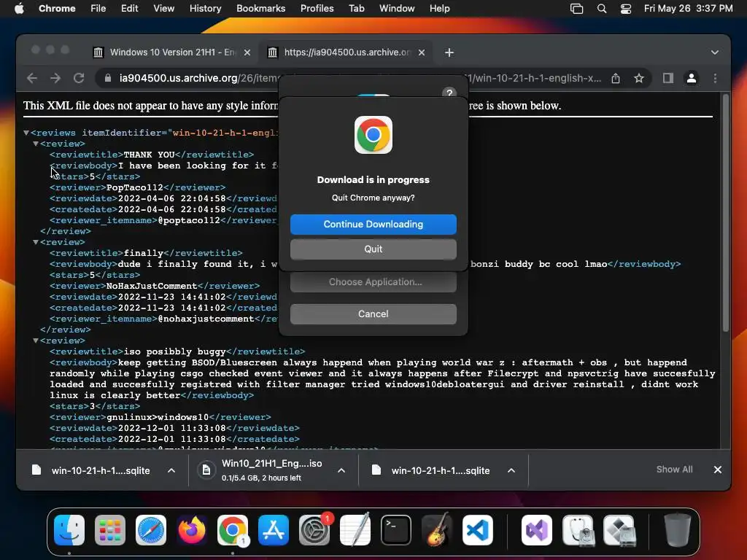This screenshot has width=747, height=560.
Task: Open Terminal from Dock
Action: click(396, 530)
